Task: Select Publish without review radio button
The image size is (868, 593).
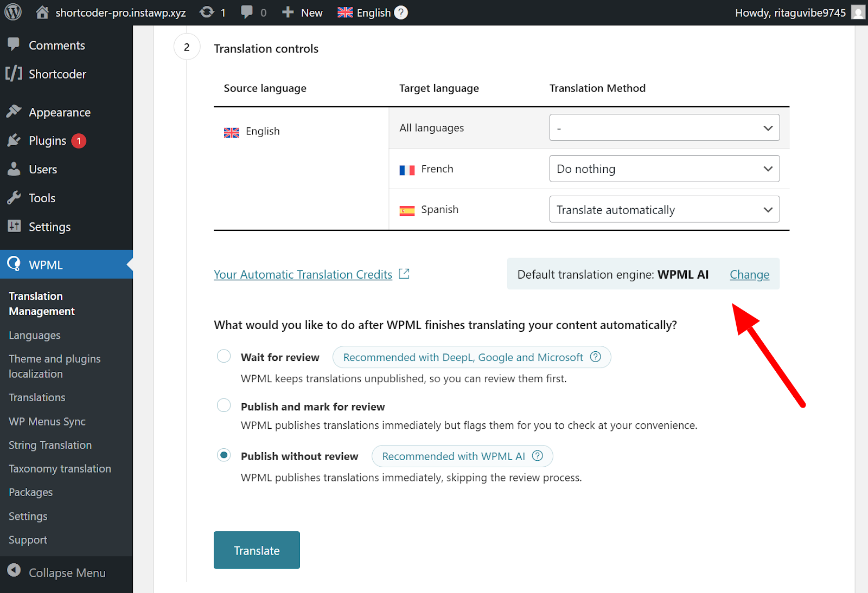Action: (x=224, y=455)
